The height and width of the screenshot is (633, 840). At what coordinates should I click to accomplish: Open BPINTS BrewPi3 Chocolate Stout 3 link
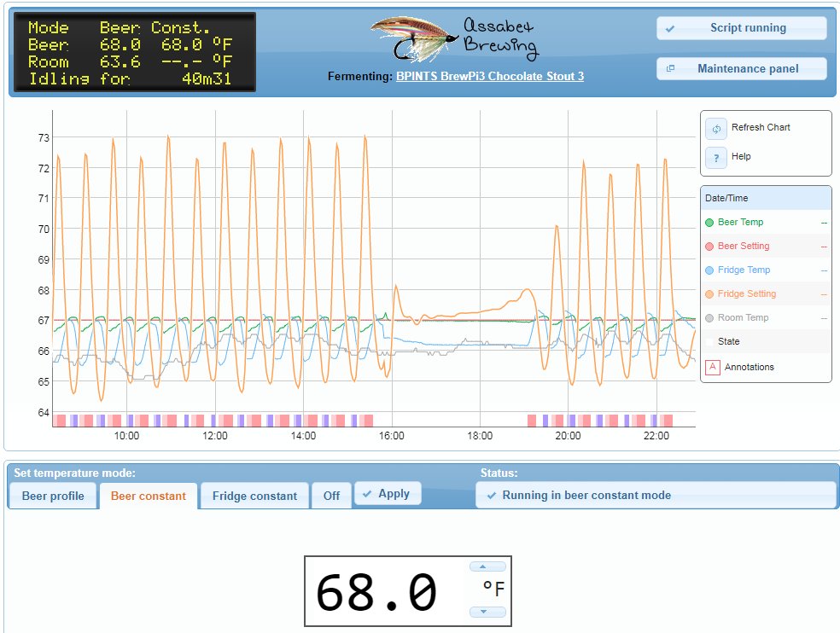[490, 76]
